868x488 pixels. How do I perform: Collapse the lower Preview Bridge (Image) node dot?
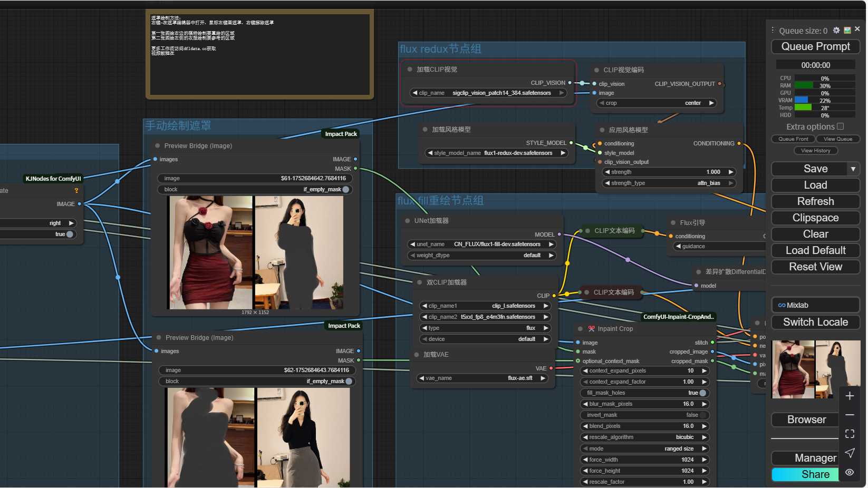pyautogui.click(x=158, y=337)
